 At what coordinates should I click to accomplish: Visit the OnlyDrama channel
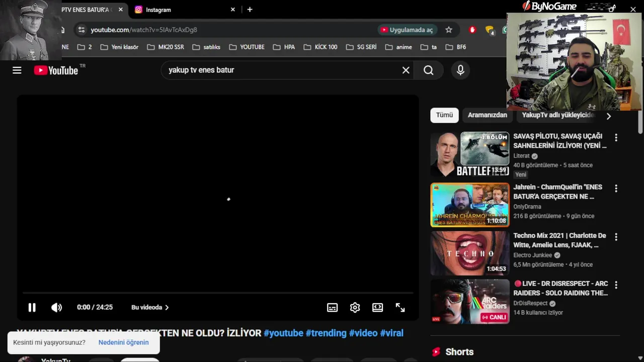[x=527, y=207]
